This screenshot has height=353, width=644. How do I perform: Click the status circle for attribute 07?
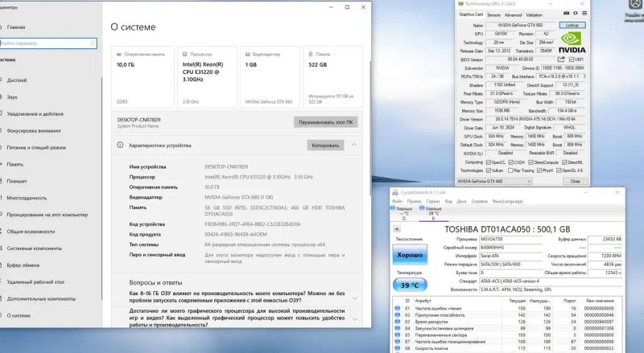coord(397,342)
